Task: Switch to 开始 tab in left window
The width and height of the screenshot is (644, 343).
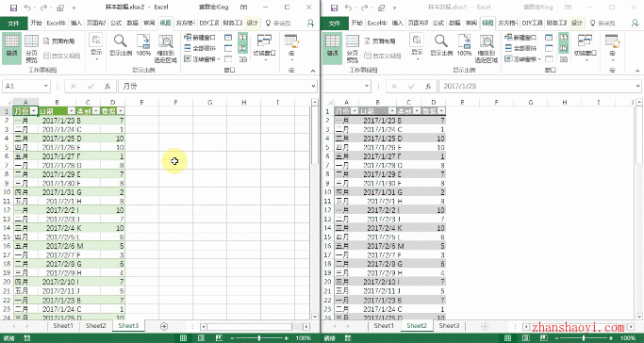Action: pyautogui.click(x=36, y=23)
